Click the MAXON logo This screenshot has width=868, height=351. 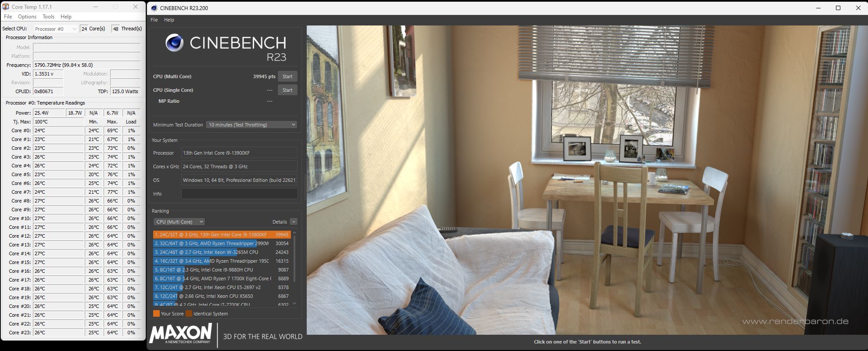pos(180,334)
